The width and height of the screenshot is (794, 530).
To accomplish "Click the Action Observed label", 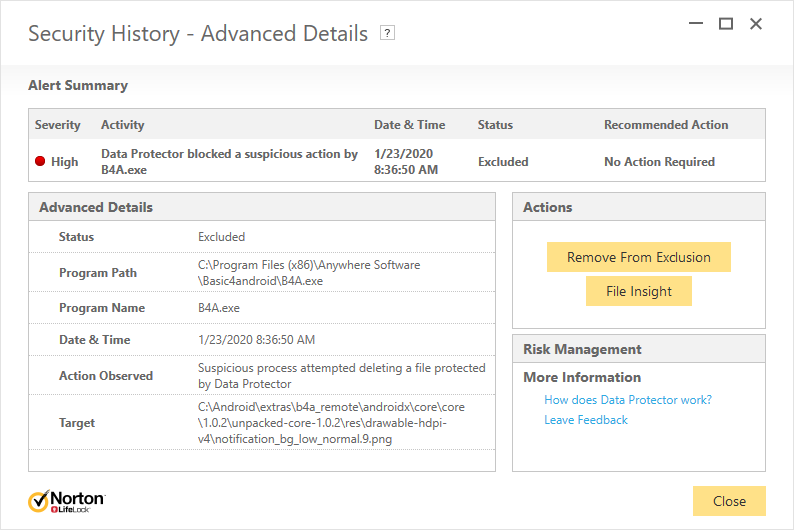I will coord(106,376).
